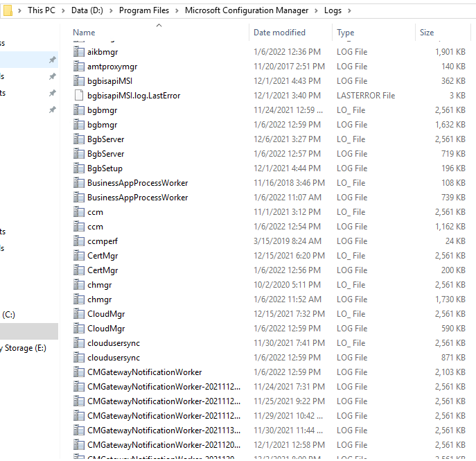Click the folder icon in the address bar
This screenshot has height=461, width=476.
pos(8,10)
